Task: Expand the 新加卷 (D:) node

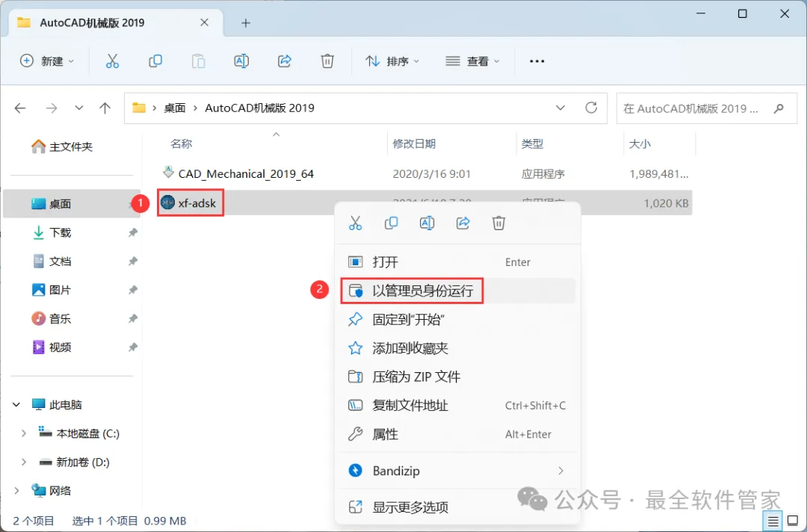Action: click(x=23, y=463)
